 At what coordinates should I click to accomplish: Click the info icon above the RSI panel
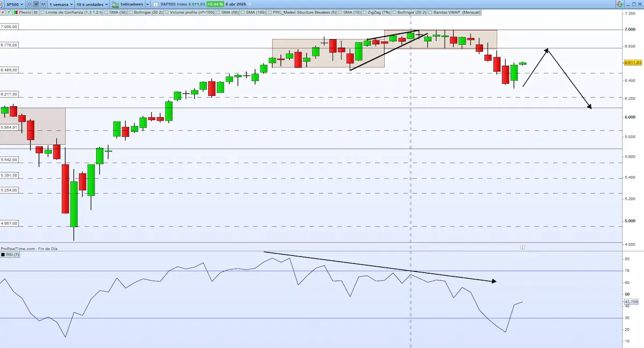pyautogui.click(x=523, y=248)
